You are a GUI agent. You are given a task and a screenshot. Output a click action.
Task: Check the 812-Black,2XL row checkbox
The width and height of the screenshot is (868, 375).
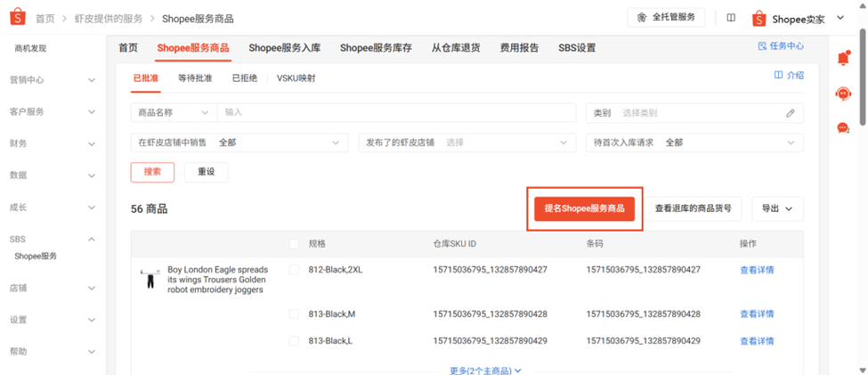tap(294, 270)
